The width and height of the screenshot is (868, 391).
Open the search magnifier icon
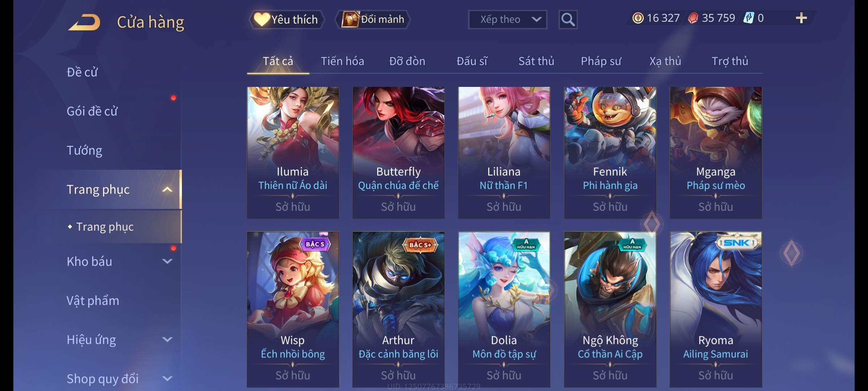coord(568,20)
